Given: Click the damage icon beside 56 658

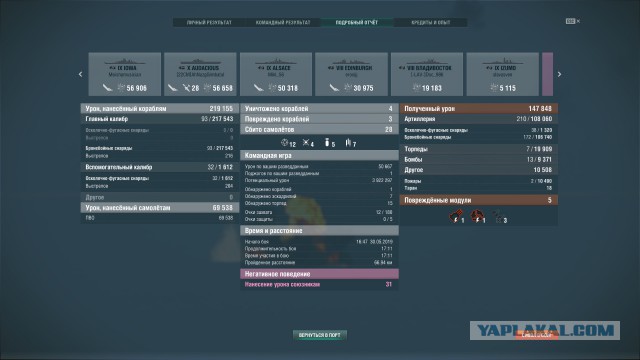Looking at the screenshot, I should tap(207, 87).
